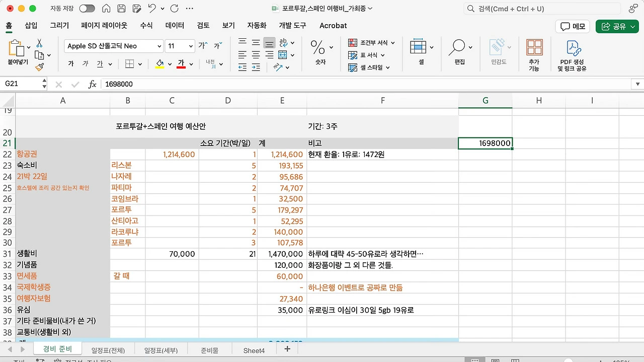
Task: Align text right
Action: tap(270, 55)
